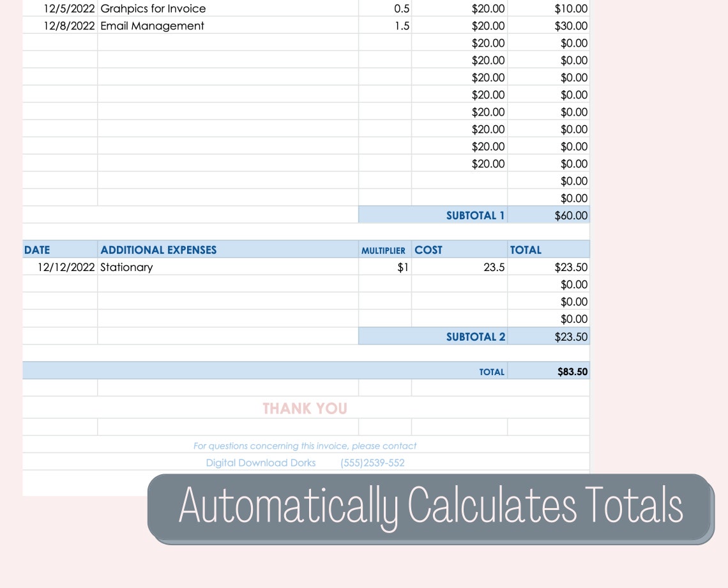
Task: Click the $1 multiplier cell
Action: coord(402,267)
